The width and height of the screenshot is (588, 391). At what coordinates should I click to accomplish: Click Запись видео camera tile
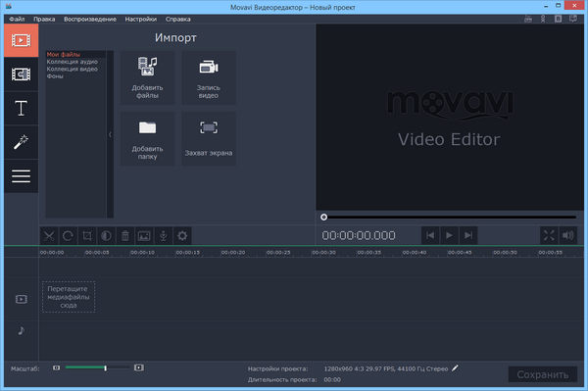click(x=209, y=77)
